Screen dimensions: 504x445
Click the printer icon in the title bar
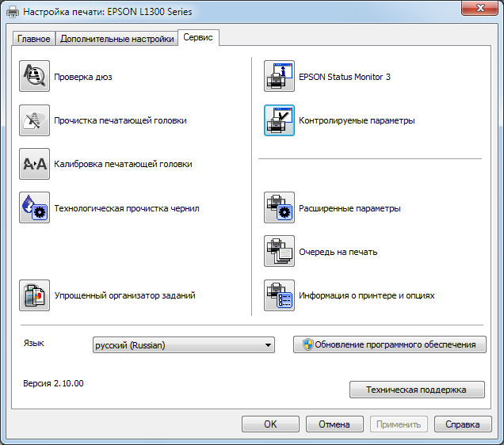(x=13, y=12)
